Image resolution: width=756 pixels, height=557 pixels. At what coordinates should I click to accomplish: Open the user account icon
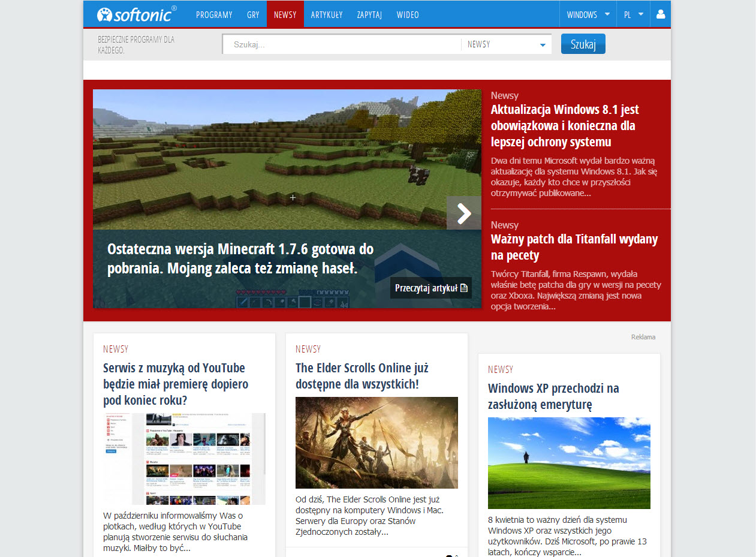click(x=661, y=14)
